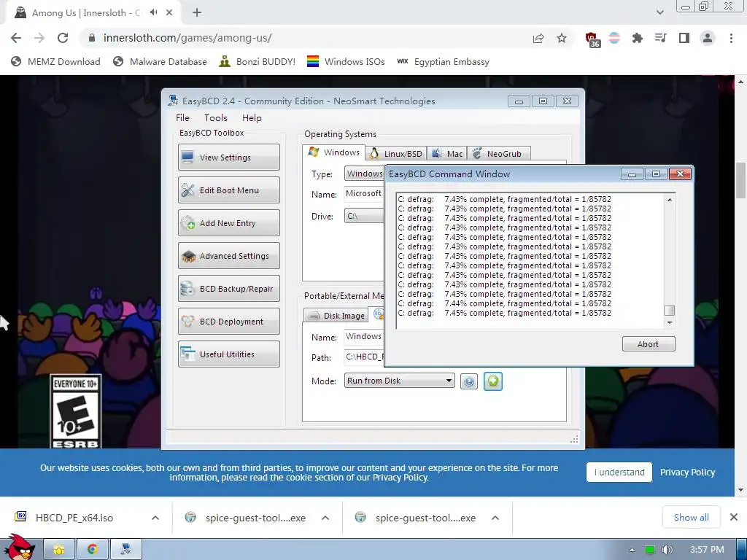Click the green add entry icon
This screenshot has height=560, width=747.
[x=493, y=381]
